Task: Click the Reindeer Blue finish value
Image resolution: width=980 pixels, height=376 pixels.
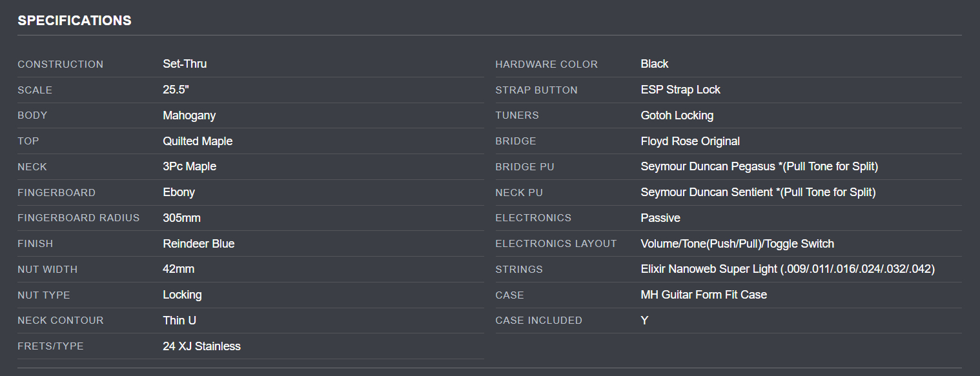Action: point(199,244)
